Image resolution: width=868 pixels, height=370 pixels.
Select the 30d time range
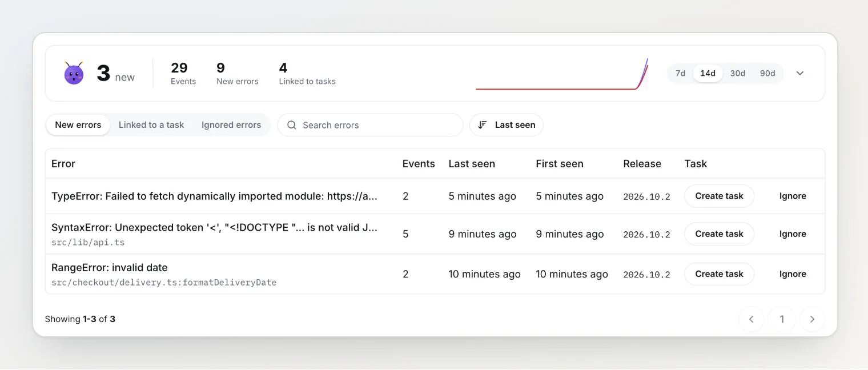(738, 73)
